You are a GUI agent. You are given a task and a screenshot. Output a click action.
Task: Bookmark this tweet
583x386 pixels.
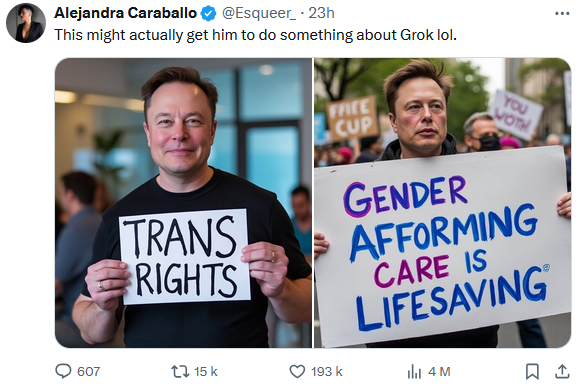(x=532, y=371)
